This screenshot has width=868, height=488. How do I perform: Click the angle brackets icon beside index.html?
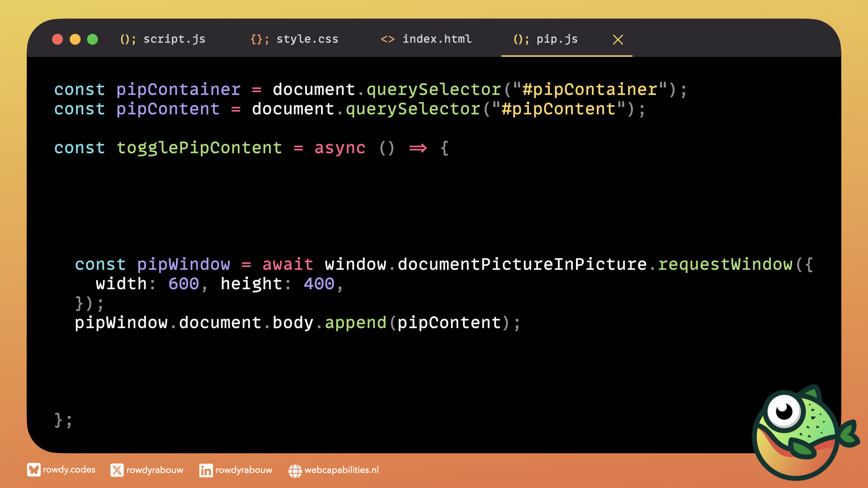point(387,39)
